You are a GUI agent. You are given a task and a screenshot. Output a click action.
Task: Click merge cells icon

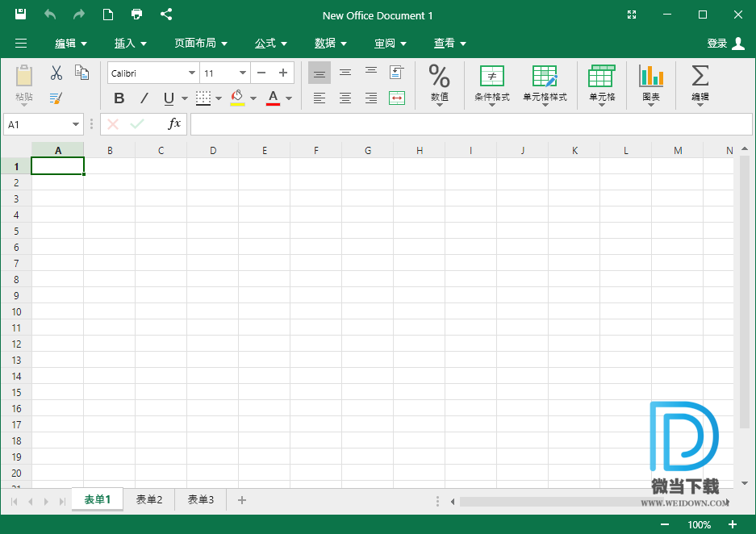[397, 98]
